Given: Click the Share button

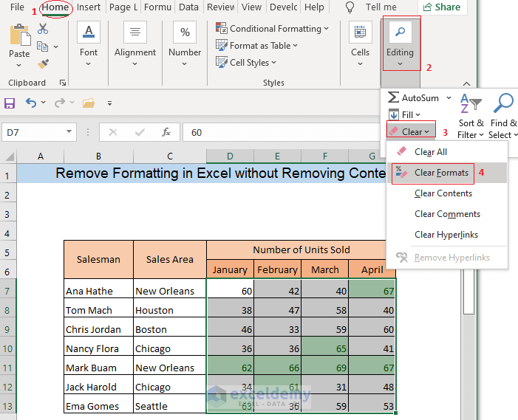Looking at the screenshot, I should point(442,7).
